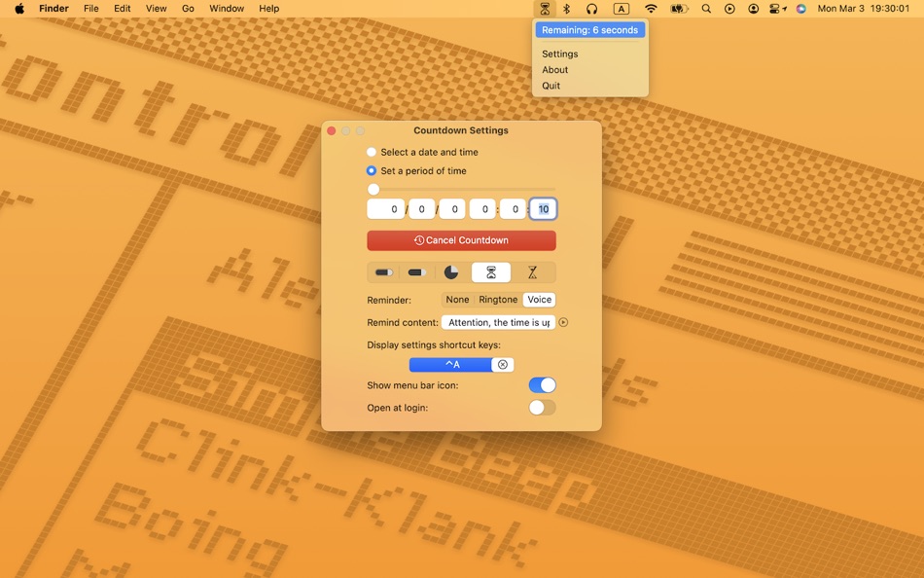Click the minutes field between the colons
This screenshot has width=924, height=578.
coord(513,209)
